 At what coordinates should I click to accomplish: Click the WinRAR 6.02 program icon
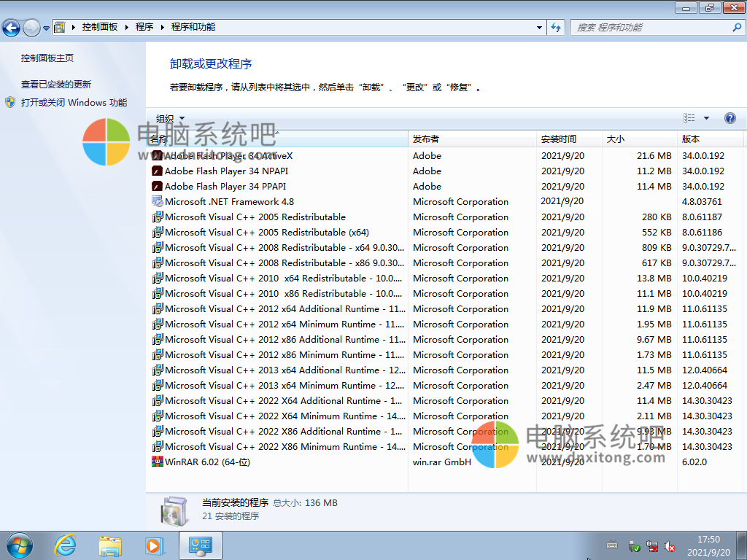click(x=158, y=462)
